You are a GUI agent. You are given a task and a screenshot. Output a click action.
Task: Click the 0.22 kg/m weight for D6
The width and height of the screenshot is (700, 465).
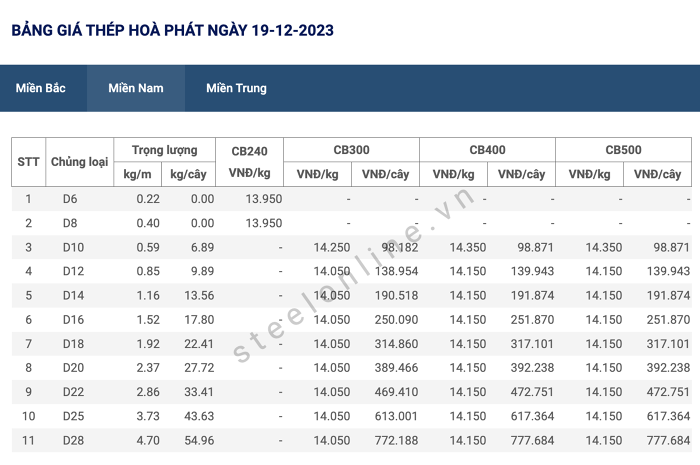pyautogui.click(x=148, y=199)
